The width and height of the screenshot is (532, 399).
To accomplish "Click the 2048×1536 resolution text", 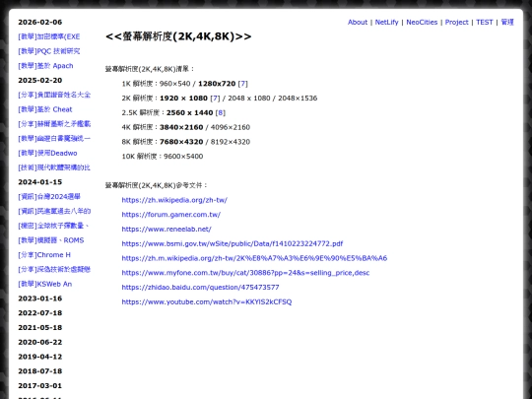I will pos(298,99).
